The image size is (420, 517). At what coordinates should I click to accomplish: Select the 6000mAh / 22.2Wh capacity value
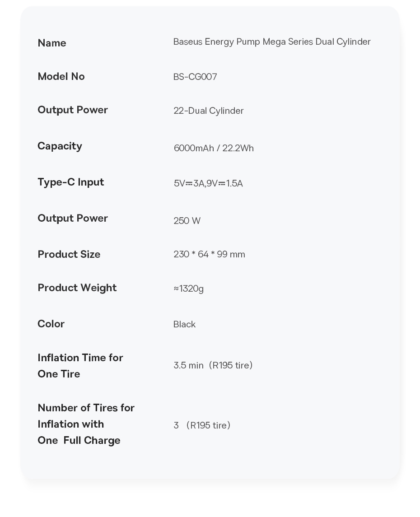click(214, 149)
